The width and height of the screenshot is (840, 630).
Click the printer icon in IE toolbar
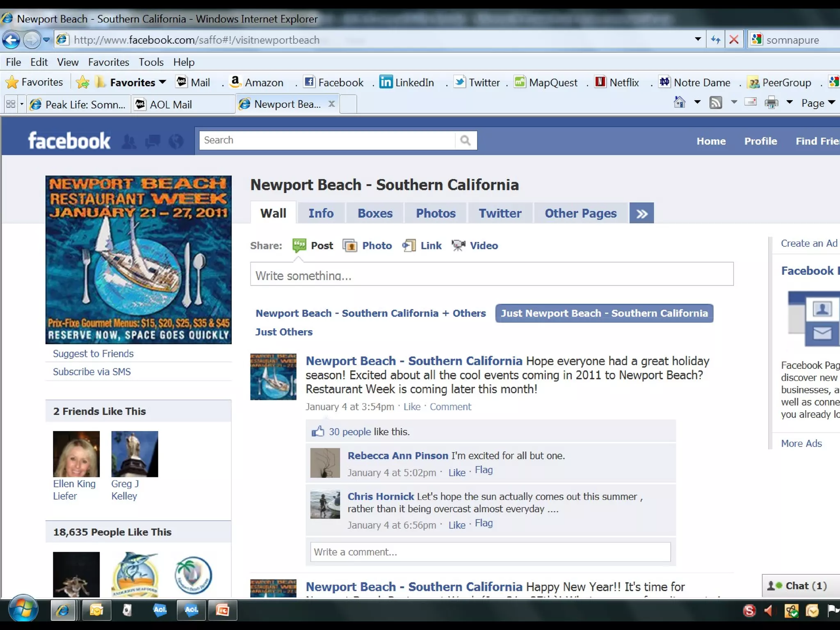click(x=771, y=103)
